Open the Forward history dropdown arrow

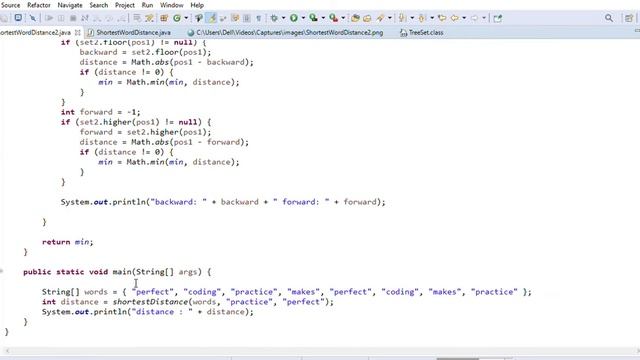pyautogui.click(x=484, y=18)
